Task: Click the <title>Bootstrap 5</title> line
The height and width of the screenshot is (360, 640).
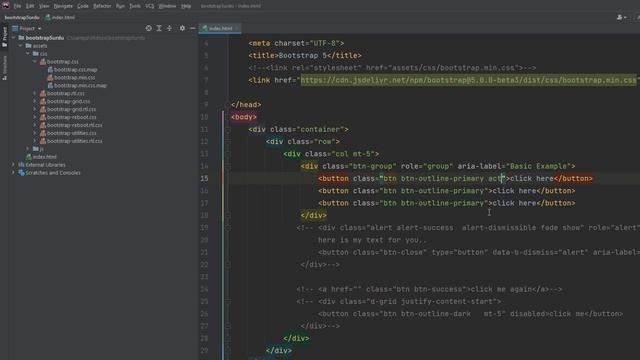Action: [x=305, y=56]
